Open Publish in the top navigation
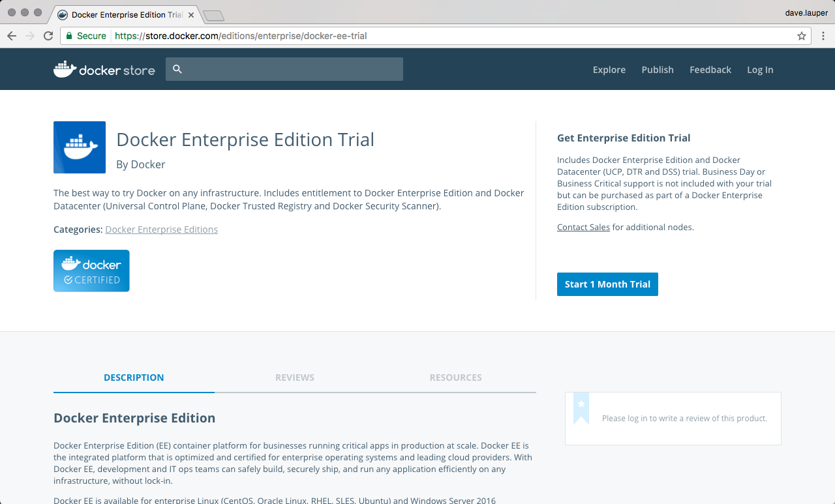 657,70
